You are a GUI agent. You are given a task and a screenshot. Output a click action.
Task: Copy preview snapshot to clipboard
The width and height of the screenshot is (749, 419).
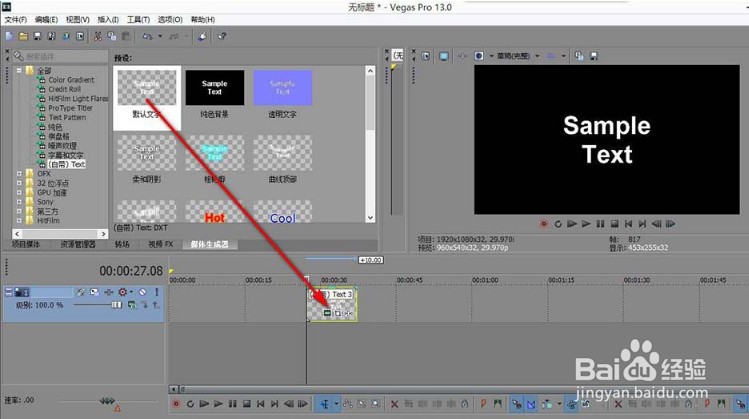(x=579, y=56)
